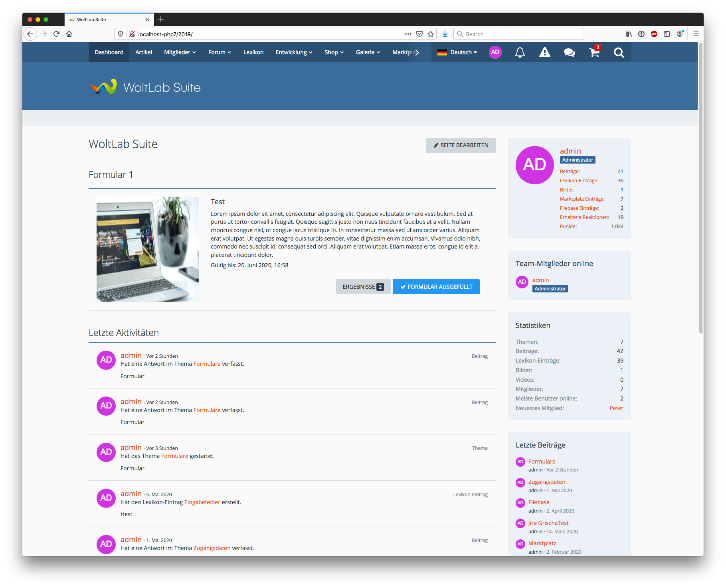Viewport: 726px width, 588px height.
Task: Open the Firefox downloads arrow icon
Action: pyautogui.click(x=445, y=34)
